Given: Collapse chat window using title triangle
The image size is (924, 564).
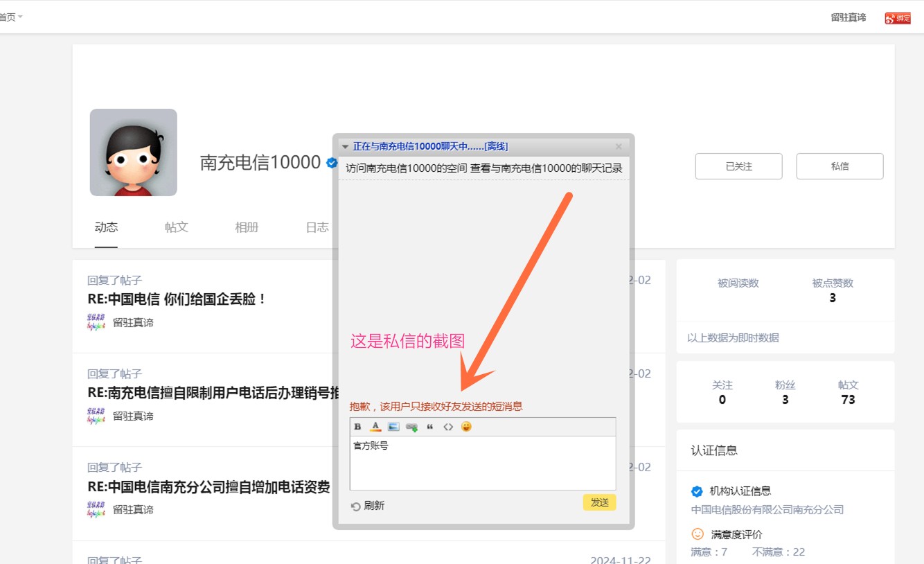Looking at the screenshot, I should tap(345, 147).
